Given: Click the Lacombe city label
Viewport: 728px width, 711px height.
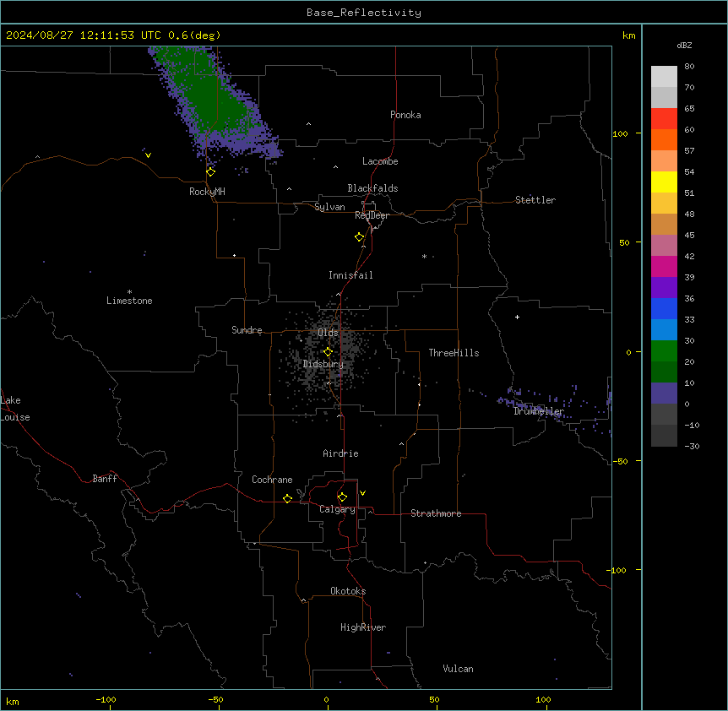Looking at the screenshot, I should (x=380, y=161).
